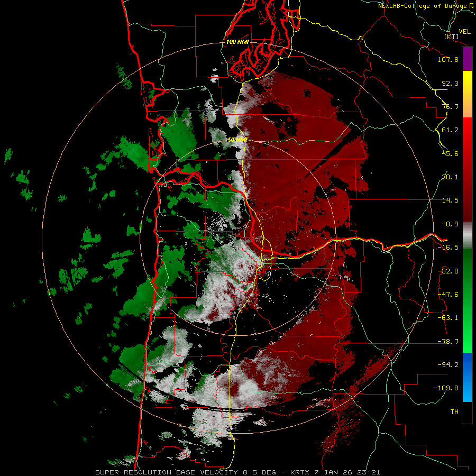Click the 14.5 value on the velocity scale
476x476 pixels.
pyautogui.click(x=450, y=200)
